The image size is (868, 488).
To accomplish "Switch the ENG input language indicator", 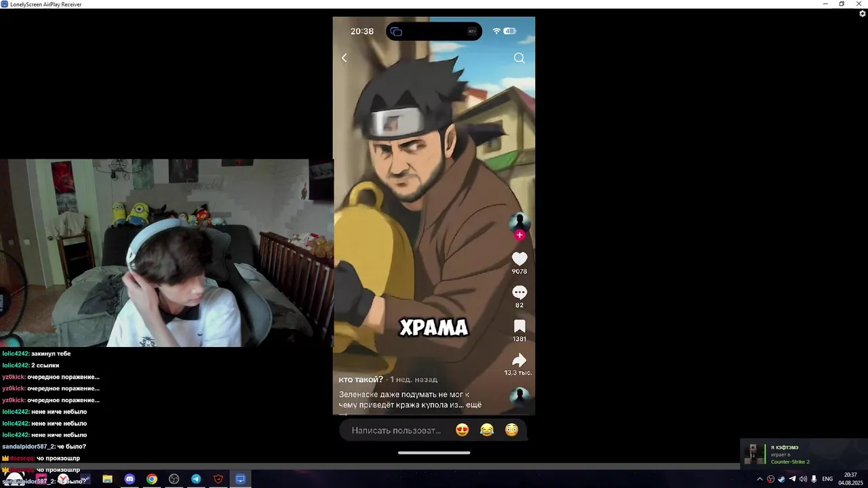I will pyautogui.click(x=827, y=479).
